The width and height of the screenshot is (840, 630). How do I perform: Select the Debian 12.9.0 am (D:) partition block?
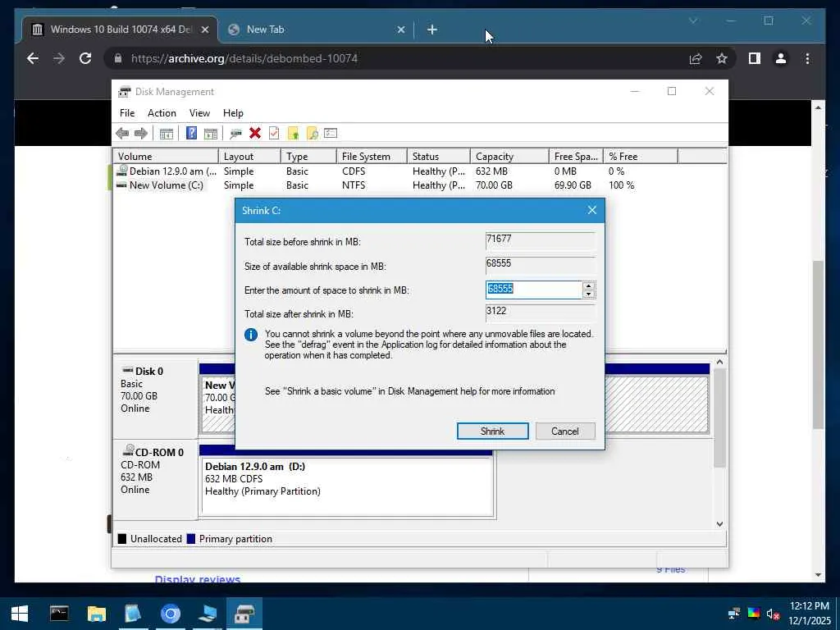point(347,486)
